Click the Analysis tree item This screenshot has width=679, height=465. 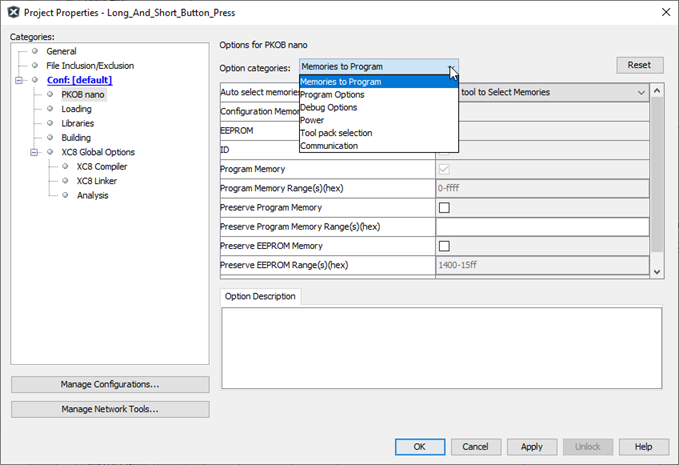pos(92,195)
